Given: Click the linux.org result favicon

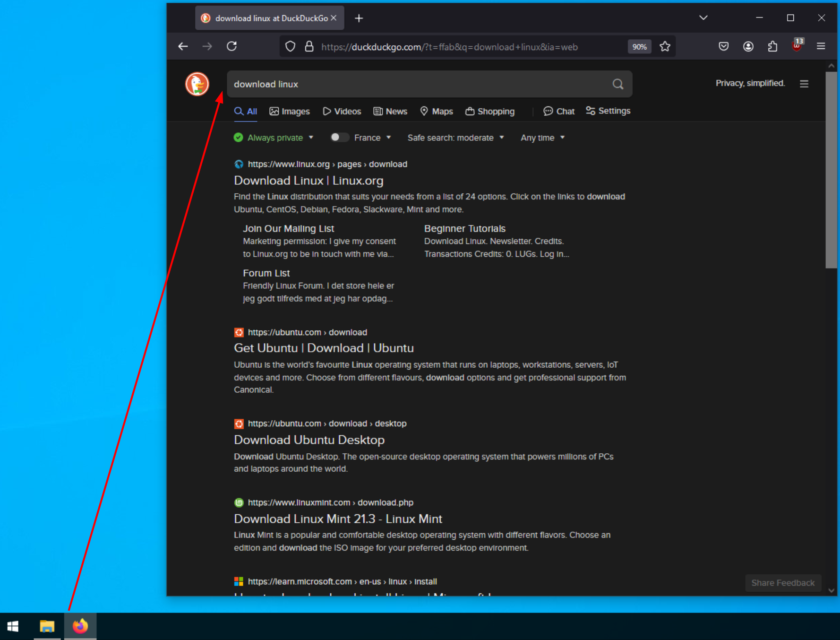Looking at the screenshot, I should point(239,164).
